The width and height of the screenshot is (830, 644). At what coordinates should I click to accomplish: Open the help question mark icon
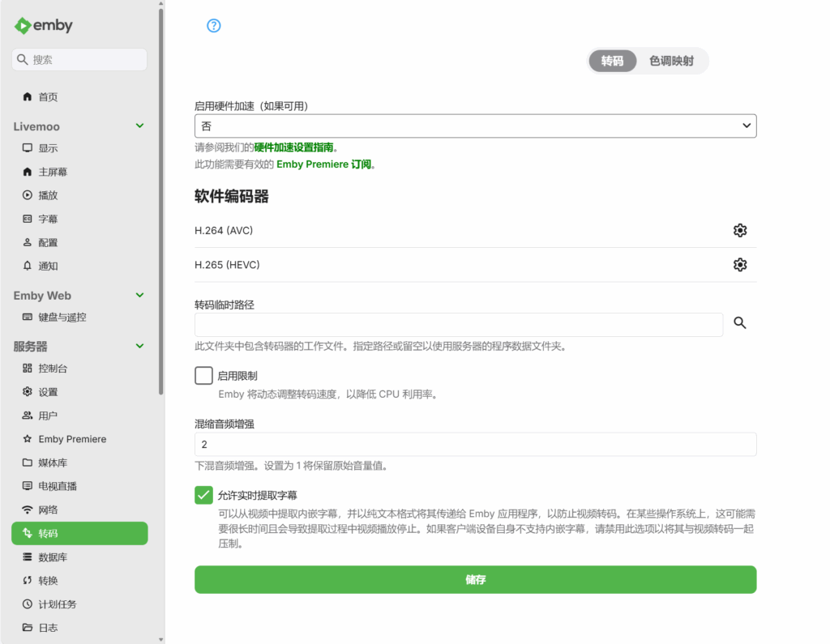pyautogui.click(x=212, y=25)
